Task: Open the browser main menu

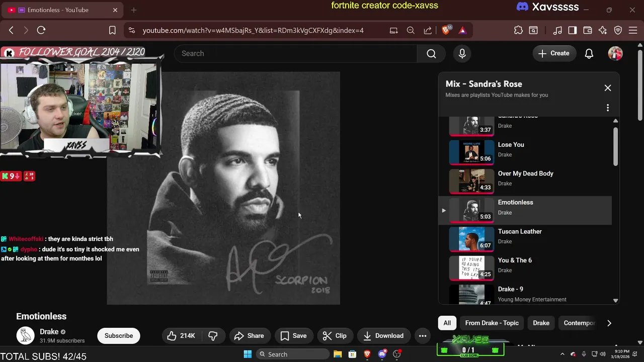Action: click(634, 30)
